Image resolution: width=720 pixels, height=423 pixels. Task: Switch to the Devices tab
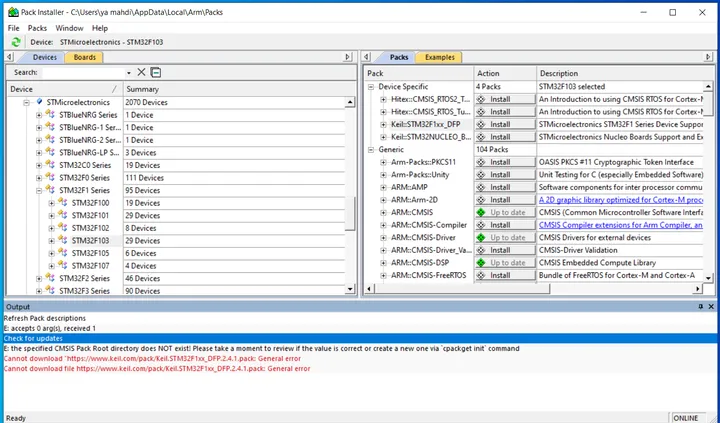45,57
